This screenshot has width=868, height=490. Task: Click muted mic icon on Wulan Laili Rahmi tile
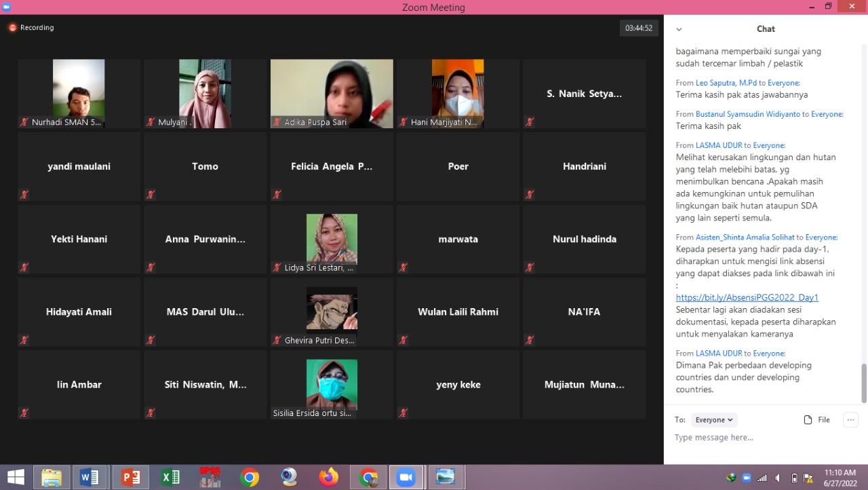(403, 340)
